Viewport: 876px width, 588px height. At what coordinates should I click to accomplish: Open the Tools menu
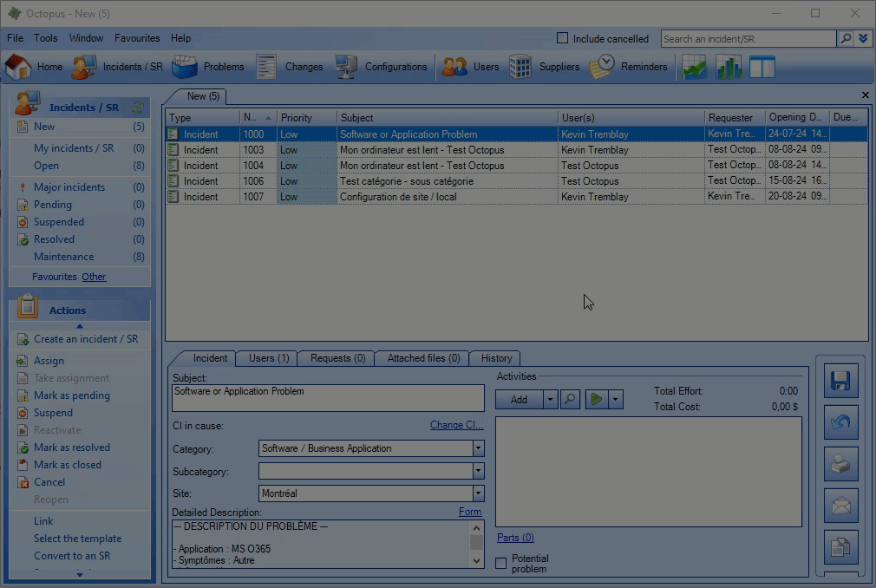point(45,38)
